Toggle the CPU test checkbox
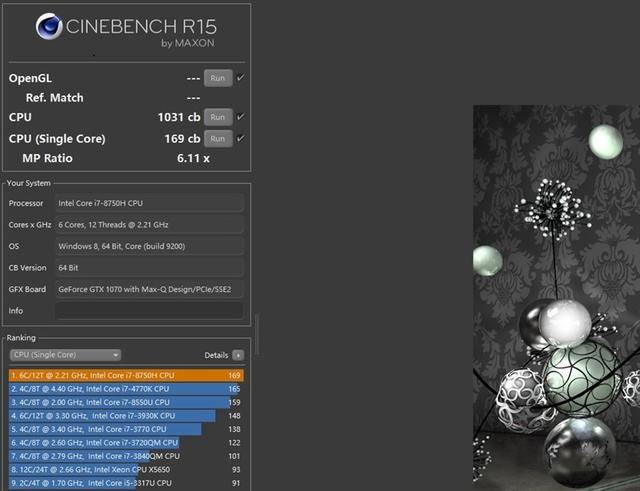 pos(241,116)
